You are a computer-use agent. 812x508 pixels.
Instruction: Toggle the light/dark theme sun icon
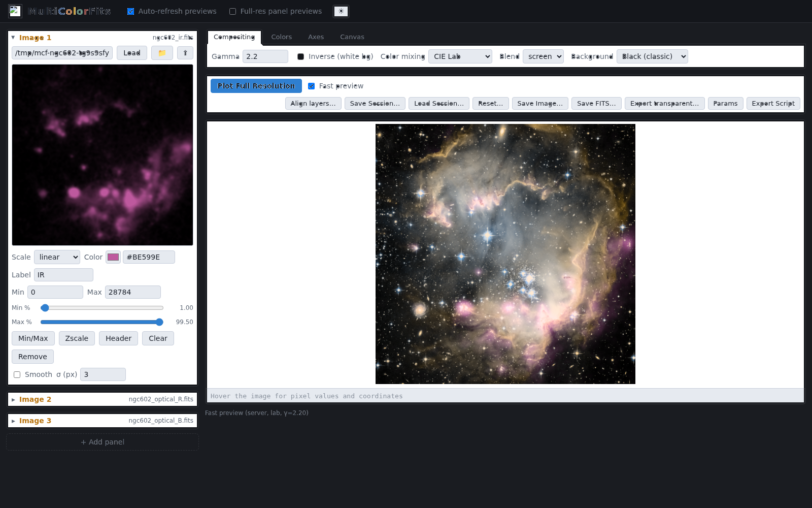click(x=341, y=11)
